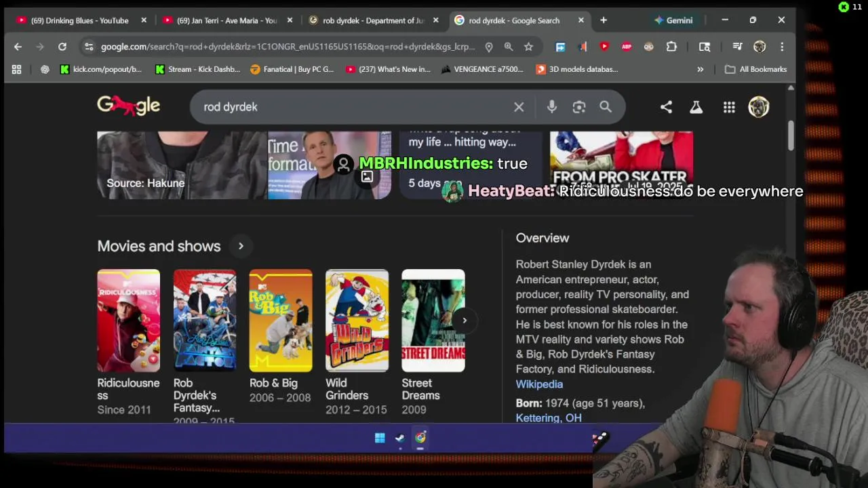Go back to the previous page
Screen dimensions: 868x488
[x=18, y=47]
